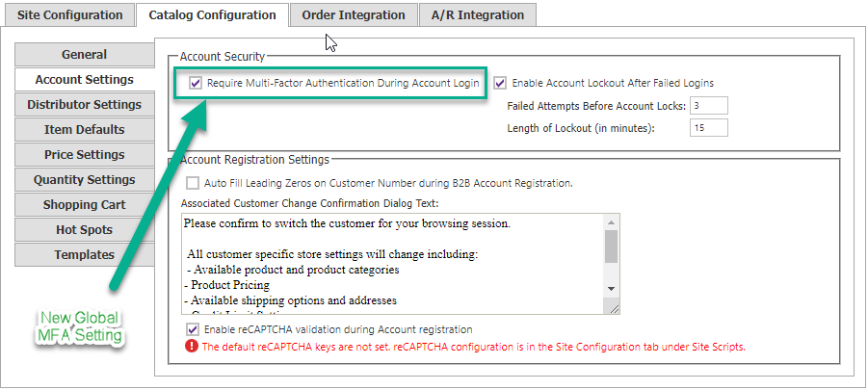Select the Catalog Configuration tab
Image resolution: width=868 pixels, height=390 pixels.
click(212, 15)
